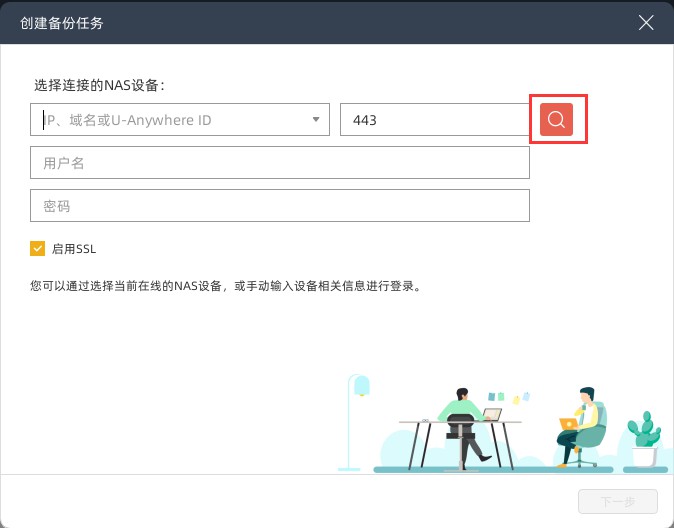
Task: Toggle the 启用SSL checkbox
Action: [x=38, y=249]
